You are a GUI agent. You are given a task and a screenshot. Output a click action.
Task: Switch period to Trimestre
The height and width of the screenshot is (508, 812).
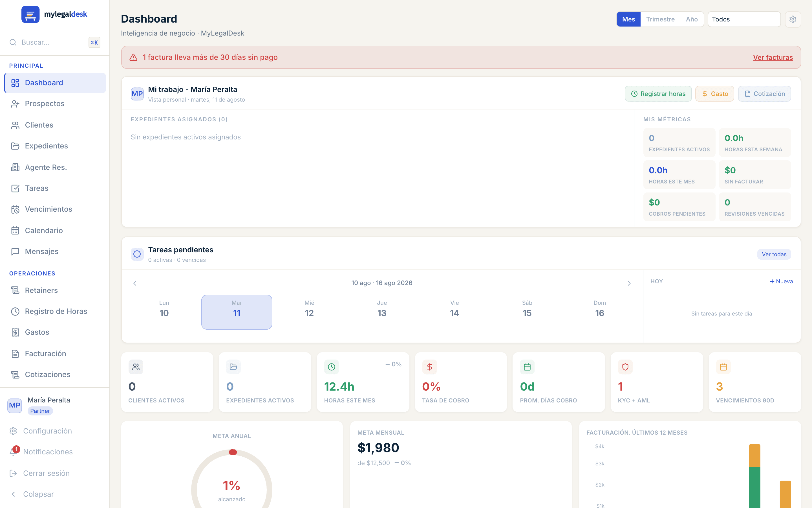tap(660, 19)
